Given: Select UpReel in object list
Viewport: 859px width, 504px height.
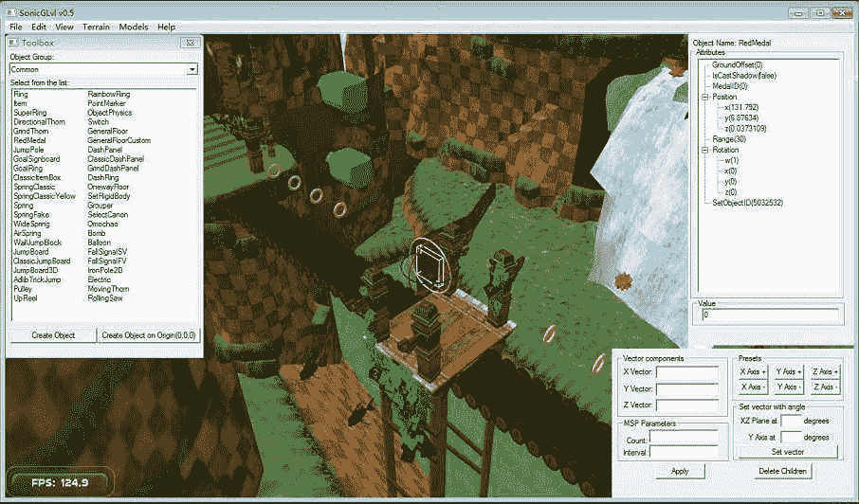Looking at the screenshot, I should 26,298.
